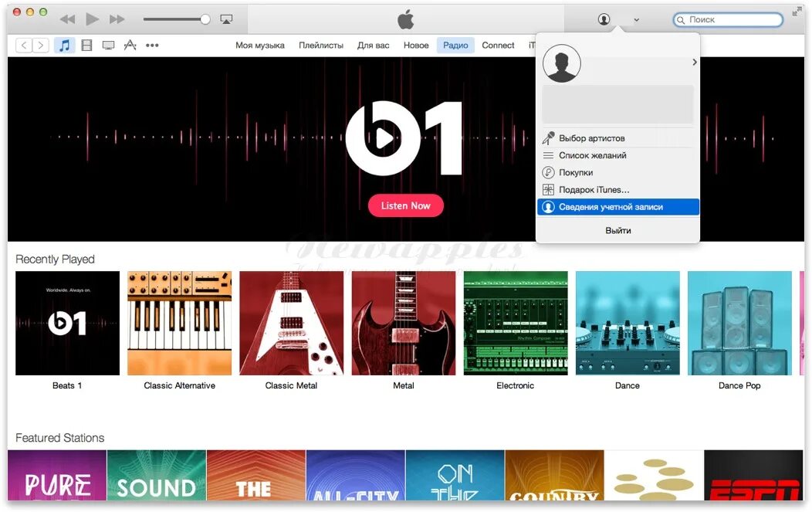812x512 pixels.
Task: Click the Listen Now button
Action: pos(406,205)
